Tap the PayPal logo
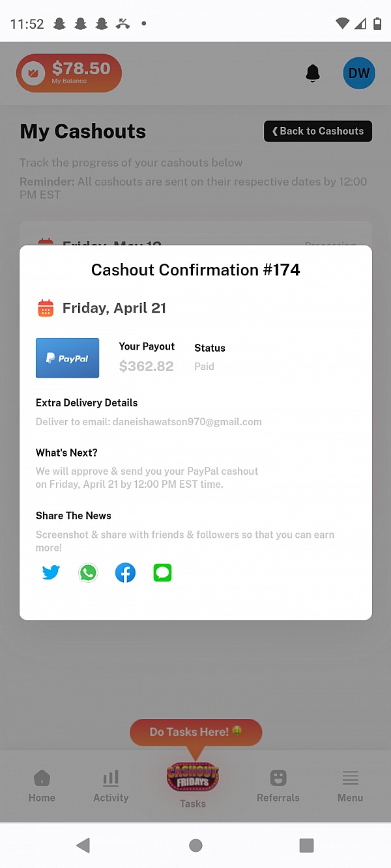This screenshot has height=868, width=391. [68, 358]
